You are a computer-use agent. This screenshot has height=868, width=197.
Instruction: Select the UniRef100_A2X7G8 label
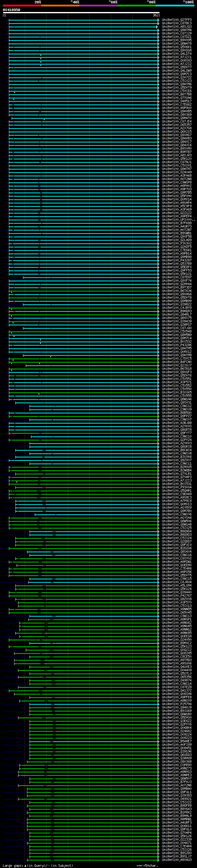click(x=177, y=128)
